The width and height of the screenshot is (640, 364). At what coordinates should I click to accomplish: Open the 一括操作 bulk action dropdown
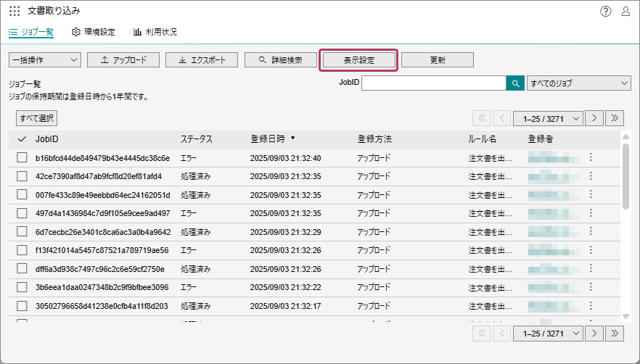(x=45, y=60)
